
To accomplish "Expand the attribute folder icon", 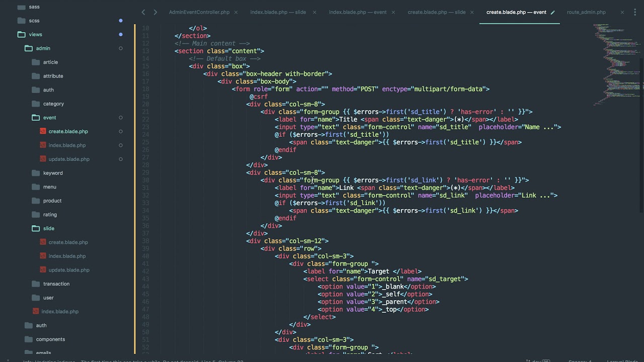I will pos(35,76).
